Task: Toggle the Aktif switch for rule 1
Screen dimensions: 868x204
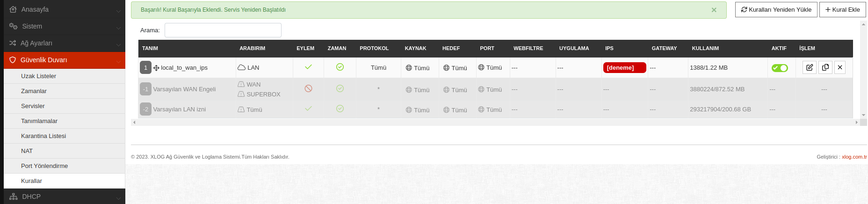Action: (x=780, y=68)
